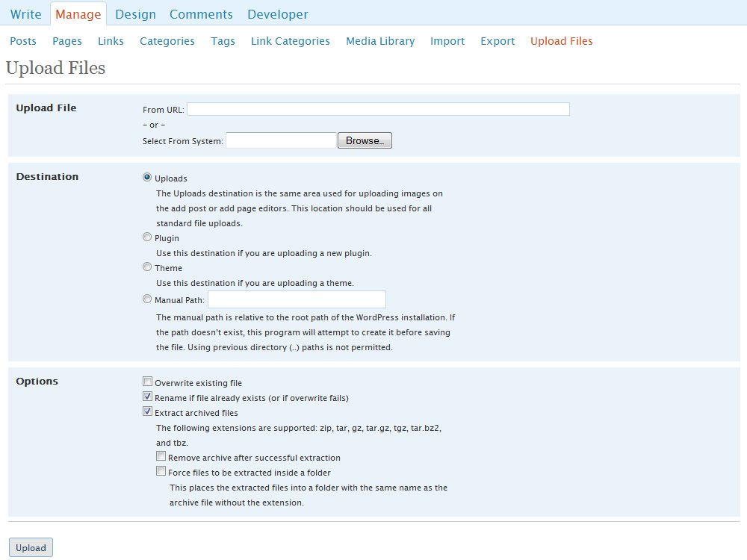Image resolution: width=747 pixels, height=560 pixels.
Task: Select the Manual Path radio button
Action: [x=147, y=299]
